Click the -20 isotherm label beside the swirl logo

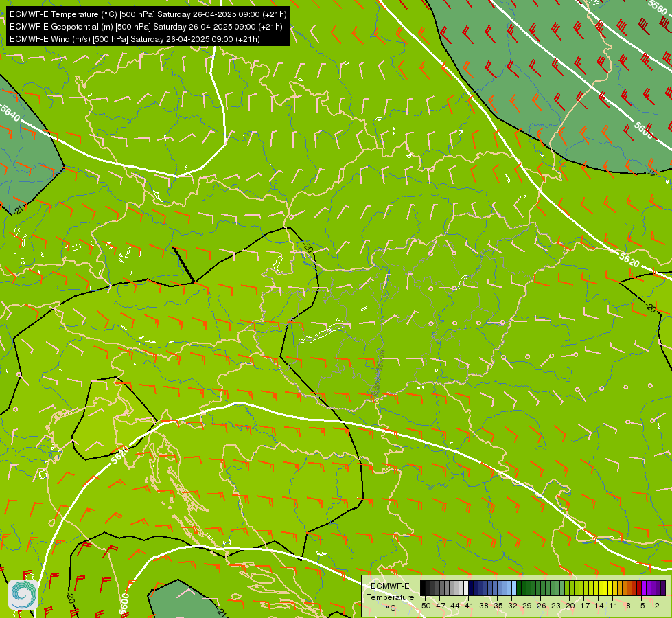pyautogui.click(x=70, y=599)
